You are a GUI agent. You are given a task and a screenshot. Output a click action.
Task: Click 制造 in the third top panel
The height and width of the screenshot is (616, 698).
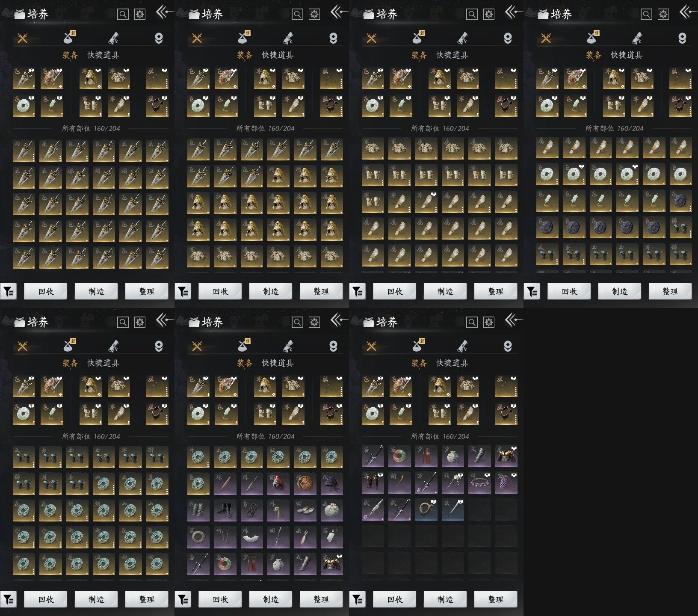point(445,291)
